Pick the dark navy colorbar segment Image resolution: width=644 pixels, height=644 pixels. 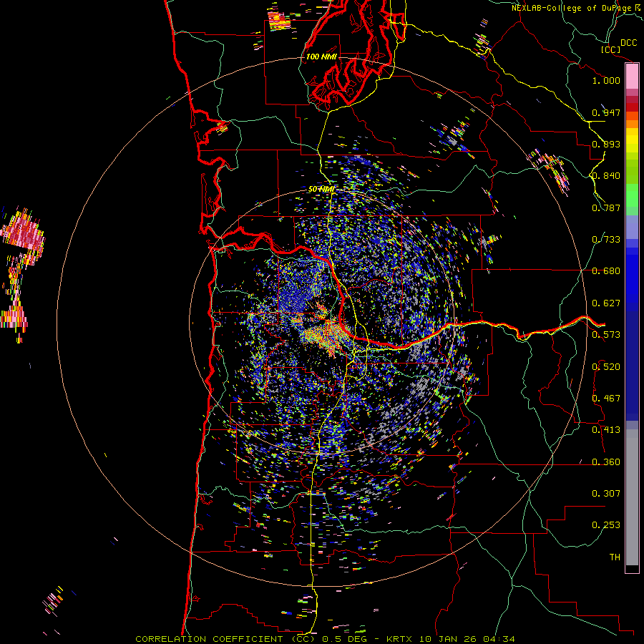click(x=632, y=366)
